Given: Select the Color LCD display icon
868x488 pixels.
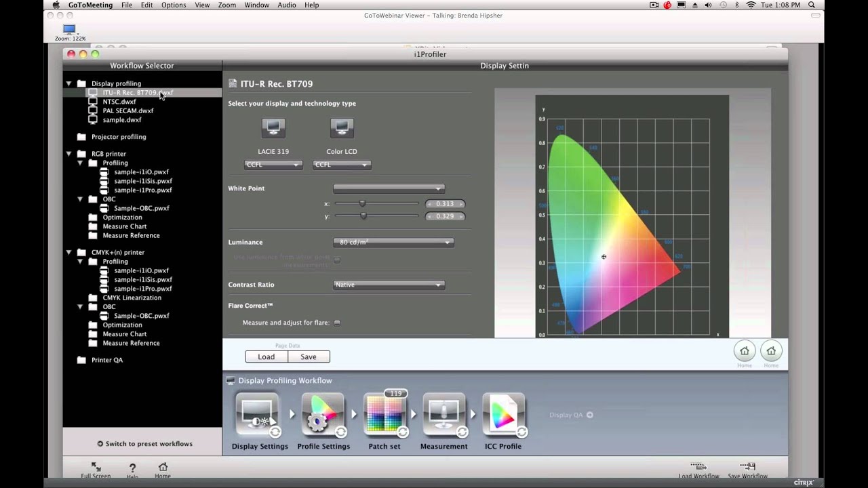Looking at the screenshot, I should point(342,127).
